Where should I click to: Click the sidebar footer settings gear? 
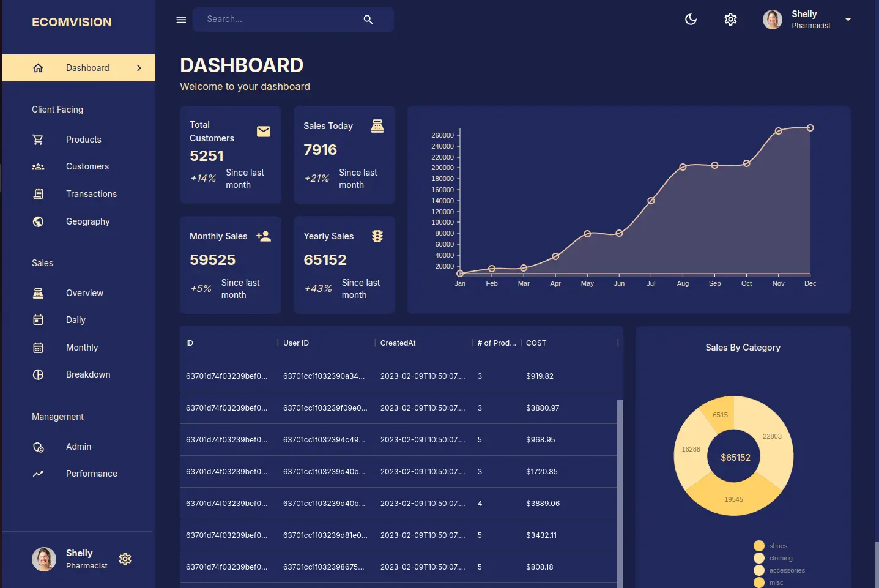(x=125, y=559)
